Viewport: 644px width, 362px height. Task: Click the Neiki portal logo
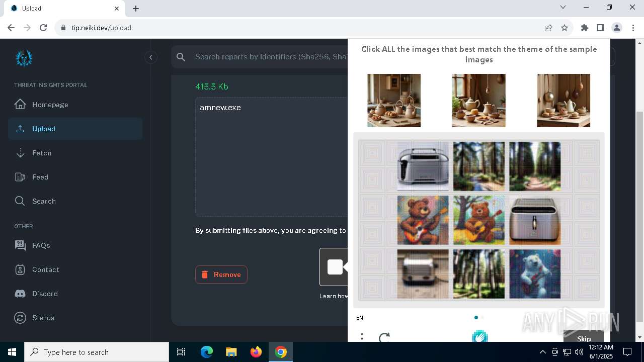24,58
